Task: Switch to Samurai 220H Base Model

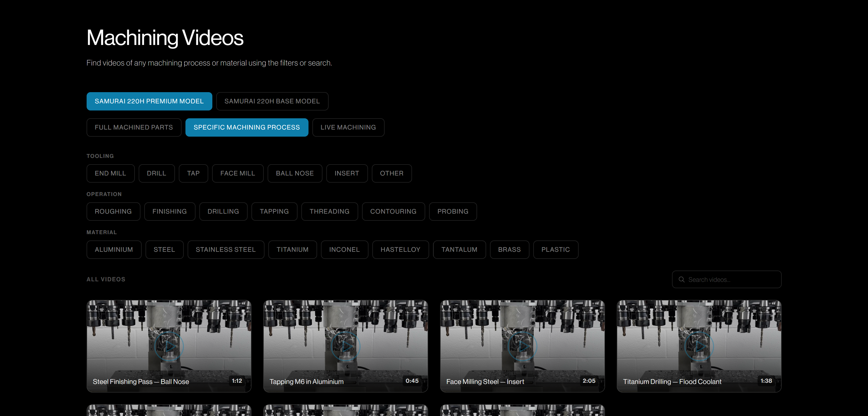Action: 272,101
